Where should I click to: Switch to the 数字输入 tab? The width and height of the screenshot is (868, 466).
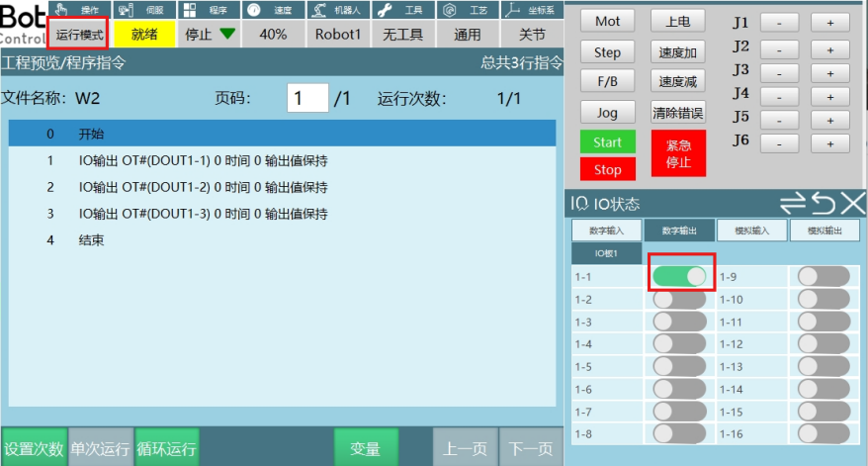pyautogui.click(x=606, y=231)
